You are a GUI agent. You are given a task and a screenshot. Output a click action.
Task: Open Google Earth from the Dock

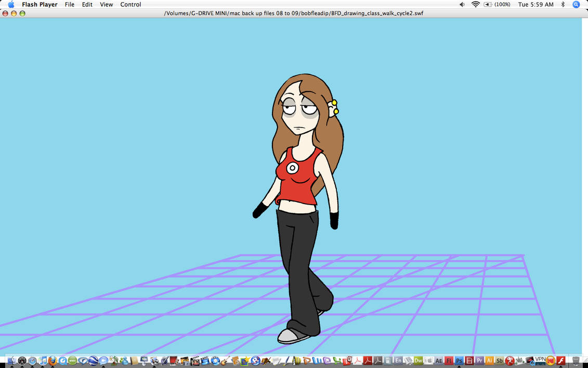coord(93,360)
